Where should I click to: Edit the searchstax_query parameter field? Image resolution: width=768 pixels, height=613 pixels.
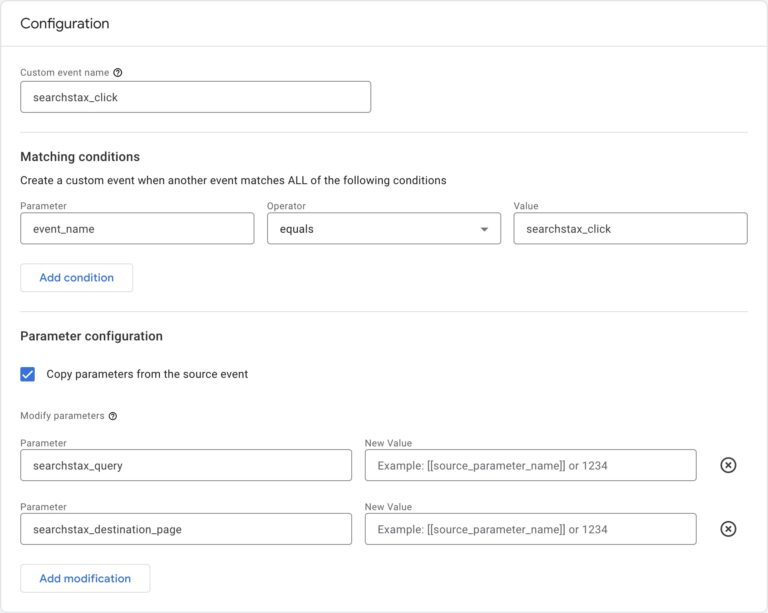coord(186,465)
